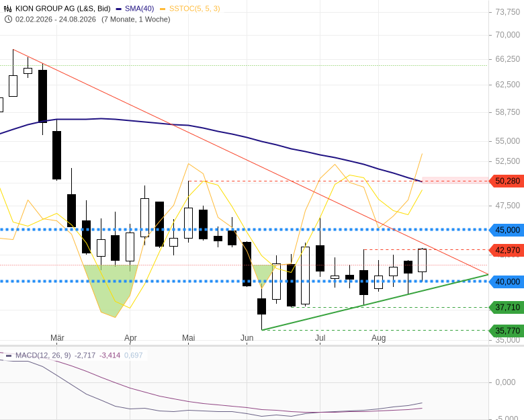The image size is (524, 420).
Task: Click the SMA(40) legend line marker
Action: coord(119,9)
